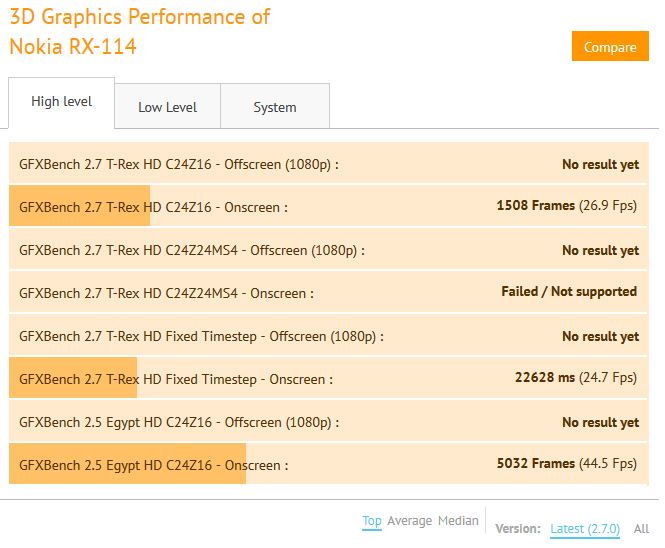This screenshot has height=548, width=665.
Task: Click the Version: label
Action: click(518, 529)
